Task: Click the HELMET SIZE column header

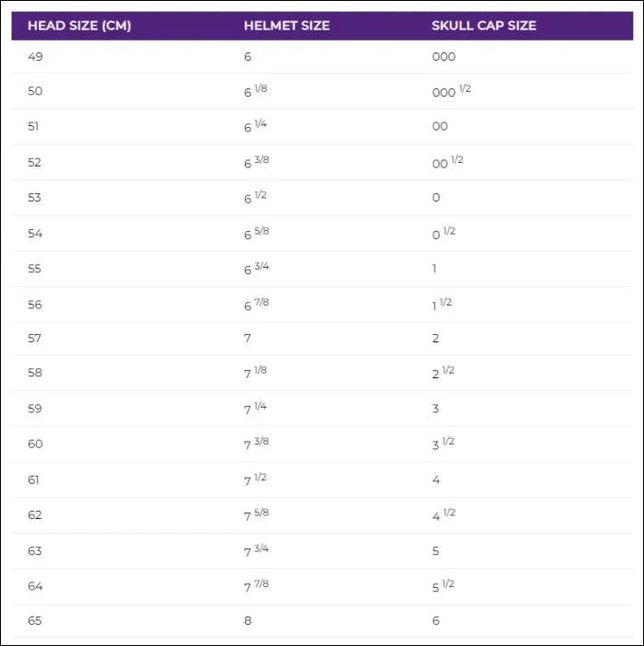Action: (286, 26)
